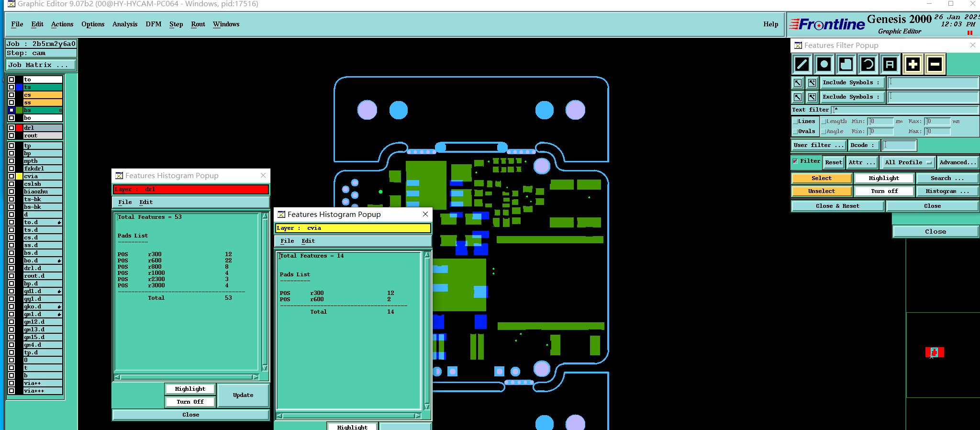
Task: Click the yellow Select button
Action: point(822,178)
